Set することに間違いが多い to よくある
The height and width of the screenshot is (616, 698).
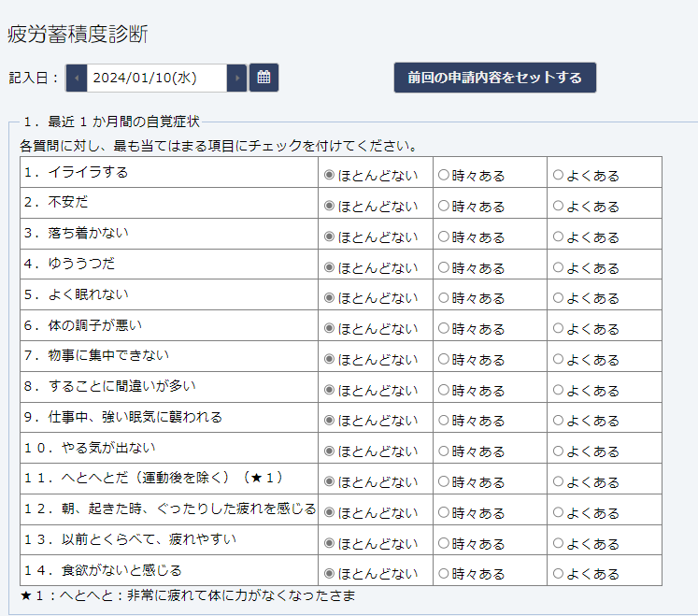tap(559, 390)
